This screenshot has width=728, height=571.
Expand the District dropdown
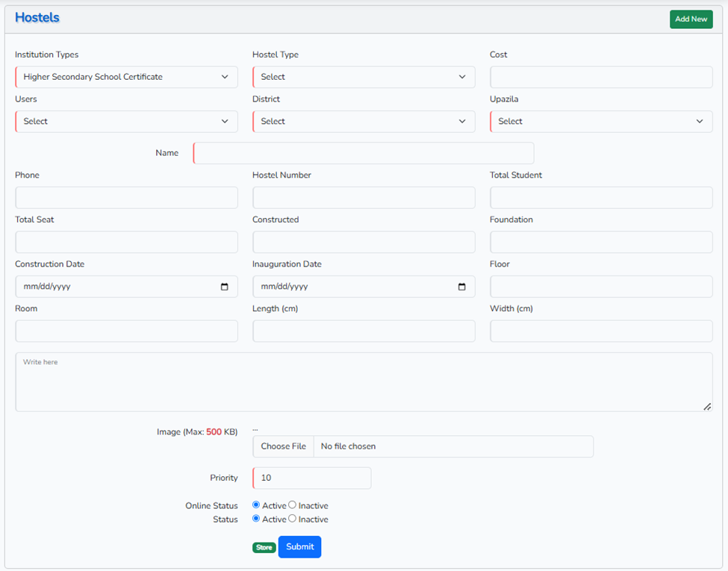click(364, 122)
